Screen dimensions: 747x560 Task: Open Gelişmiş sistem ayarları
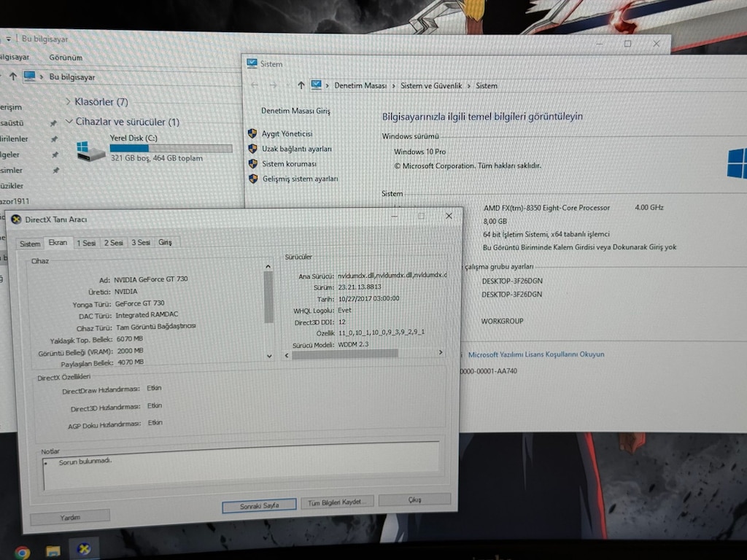point(300,179)
